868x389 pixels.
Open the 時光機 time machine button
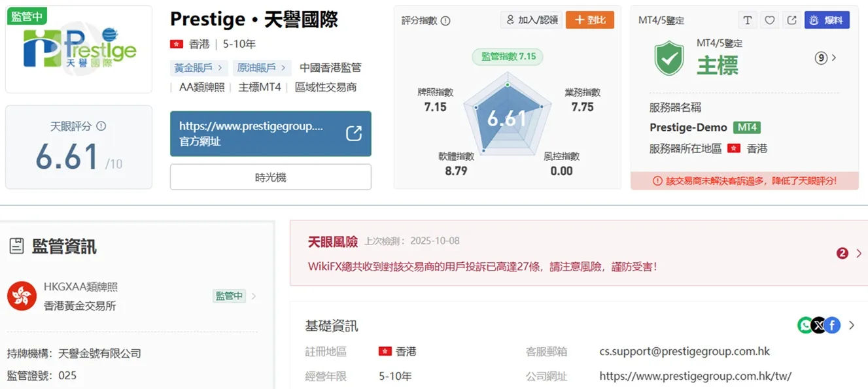(x=271, y=177)
